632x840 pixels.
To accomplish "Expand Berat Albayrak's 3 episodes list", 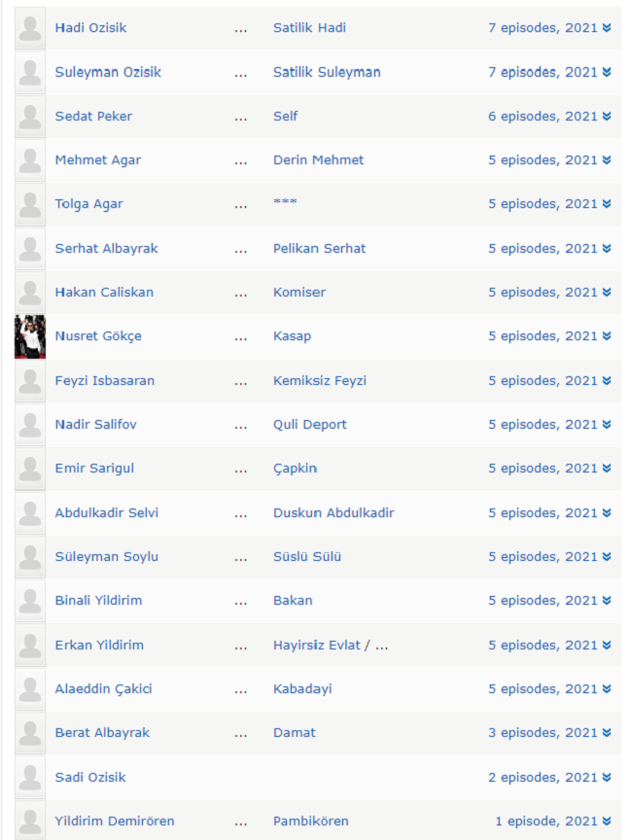I will coord(549,733).
